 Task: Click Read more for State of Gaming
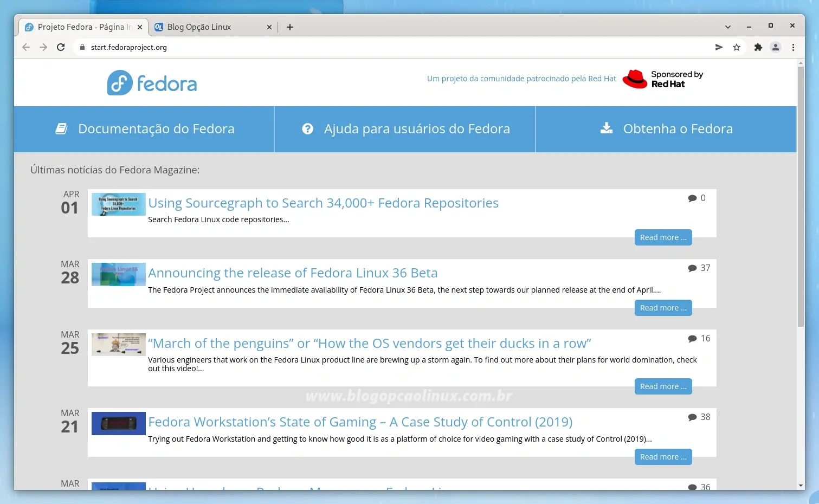663,457
